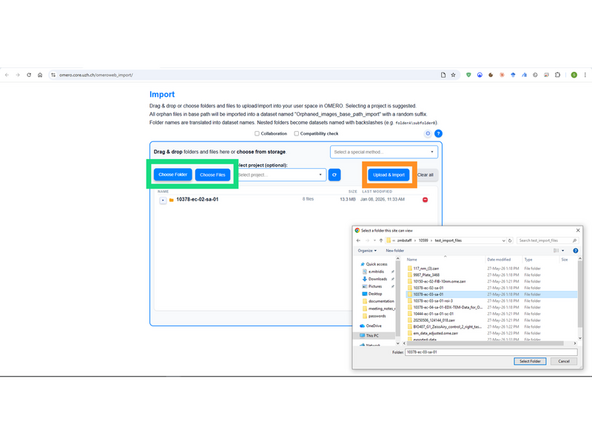592x444 pixels.
Task: Enable the Compatibility check checkbox
Action: pyautogui.click(x=296, y=134)
